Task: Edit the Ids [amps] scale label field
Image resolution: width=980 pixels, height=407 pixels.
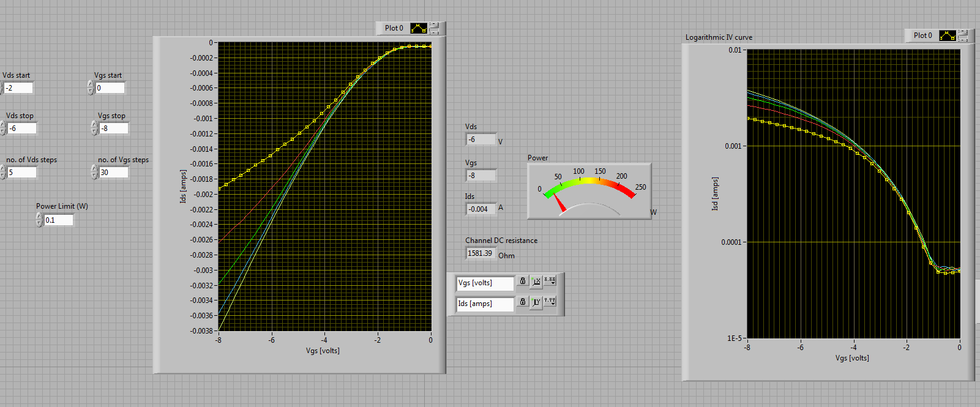Action: [485, 304]
